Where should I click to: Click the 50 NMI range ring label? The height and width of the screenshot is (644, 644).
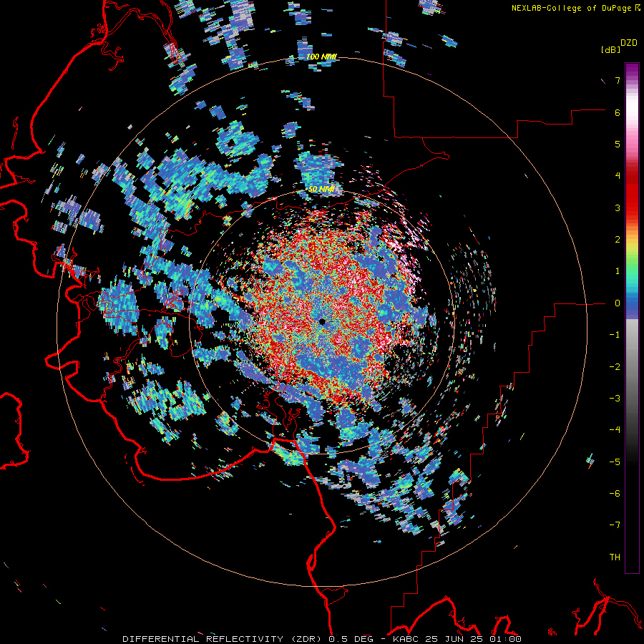(x=321, y=189)
